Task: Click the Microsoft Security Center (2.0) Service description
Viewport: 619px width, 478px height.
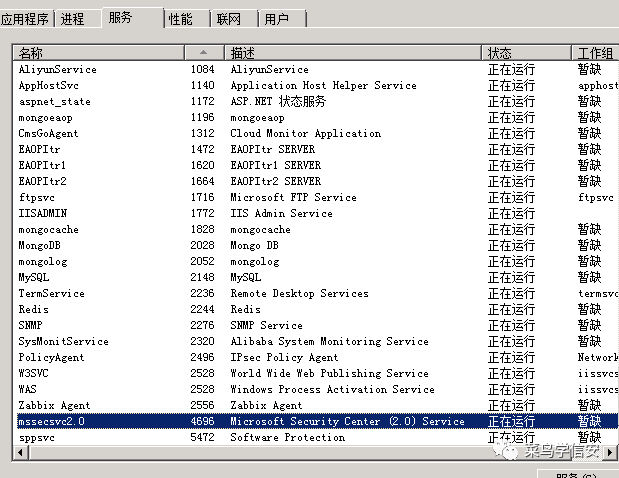Action: 347,421
